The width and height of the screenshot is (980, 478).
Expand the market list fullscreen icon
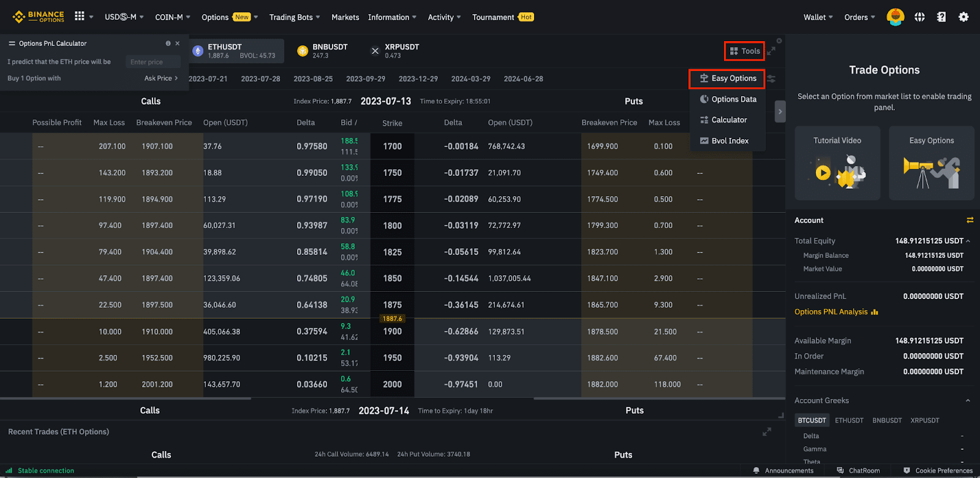click(771, 51)
